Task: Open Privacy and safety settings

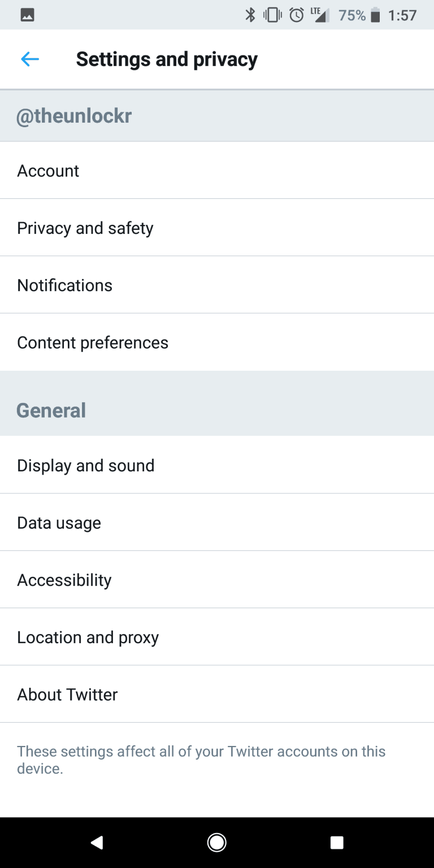Action: click(x=217, y=228)
